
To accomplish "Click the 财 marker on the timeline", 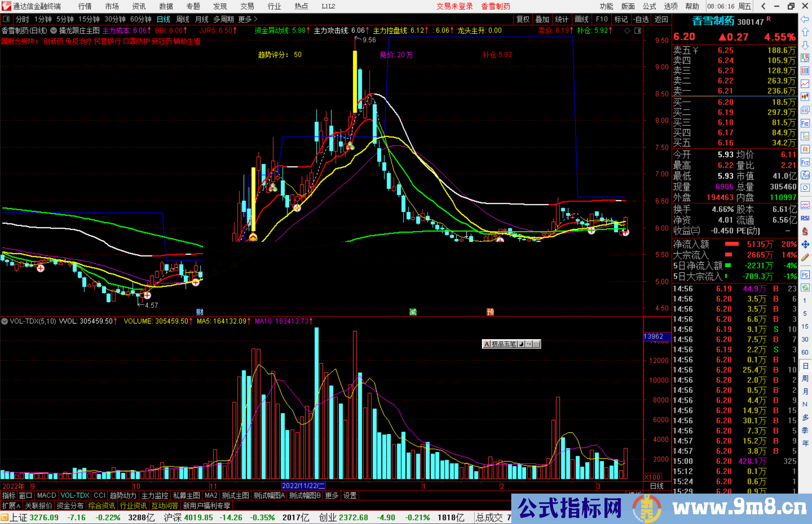I will point(200,312).
